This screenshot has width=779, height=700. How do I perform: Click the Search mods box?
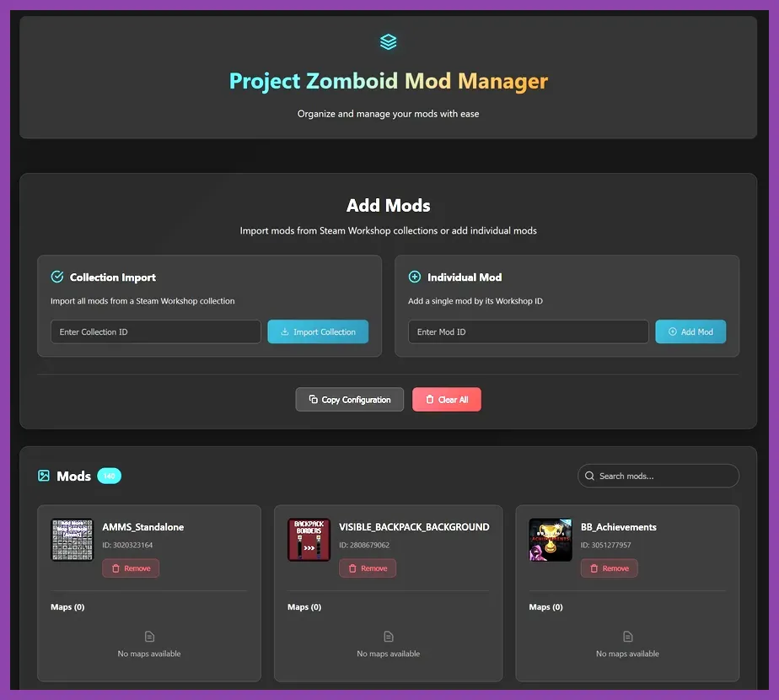coord(658,476)
